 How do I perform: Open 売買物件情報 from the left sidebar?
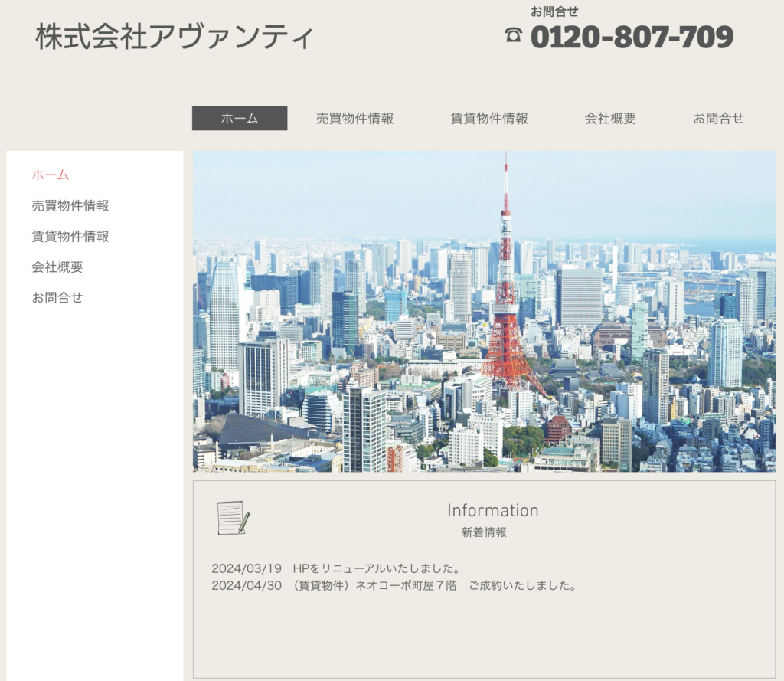point(70,205)
